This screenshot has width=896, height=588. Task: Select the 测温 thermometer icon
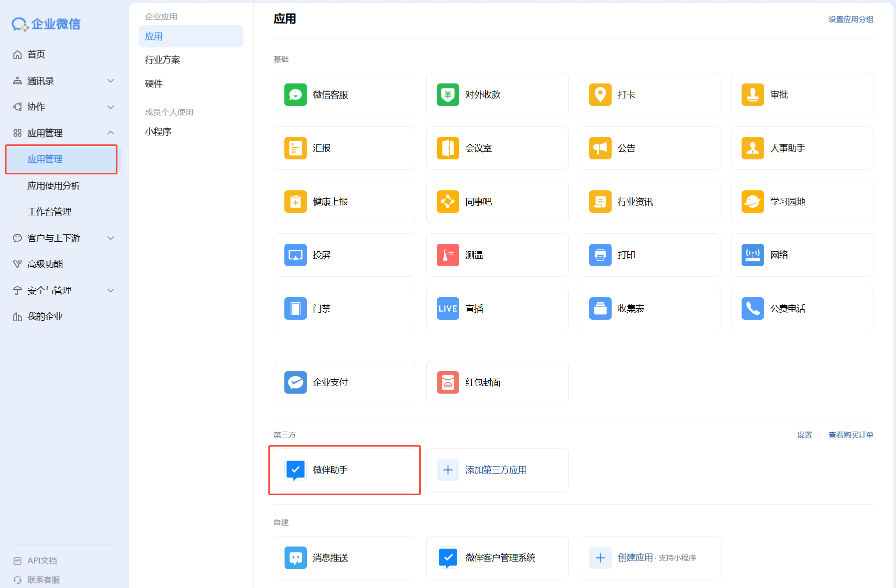448,255
